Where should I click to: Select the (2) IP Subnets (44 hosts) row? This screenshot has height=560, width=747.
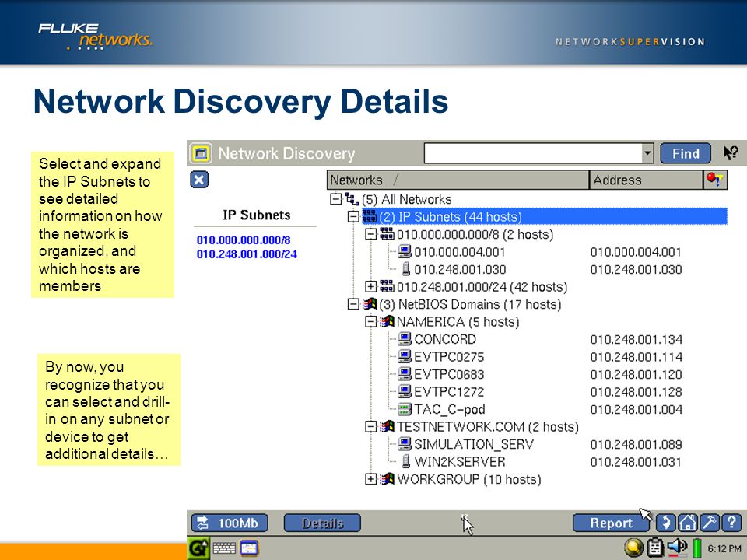(545, 217)
